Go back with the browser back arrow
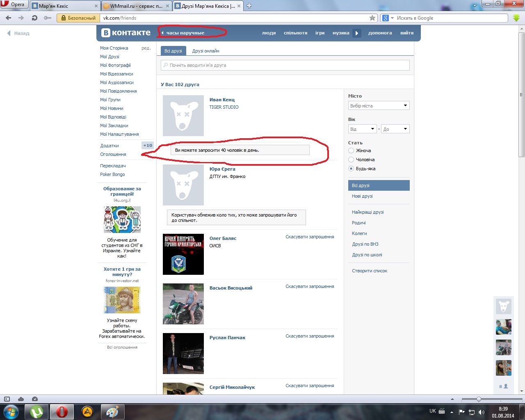 [9, 18]
